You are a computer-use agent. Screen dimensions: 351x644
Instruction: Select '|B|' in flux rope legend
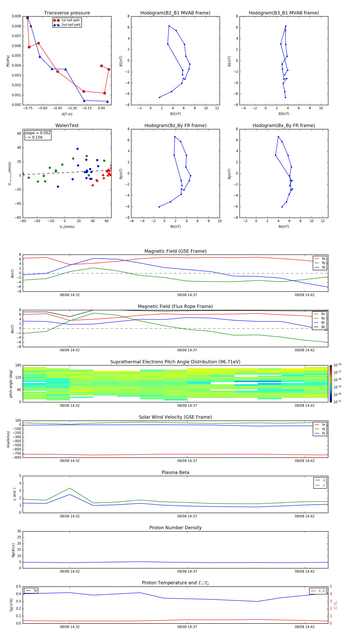click(x=320, y=327)
